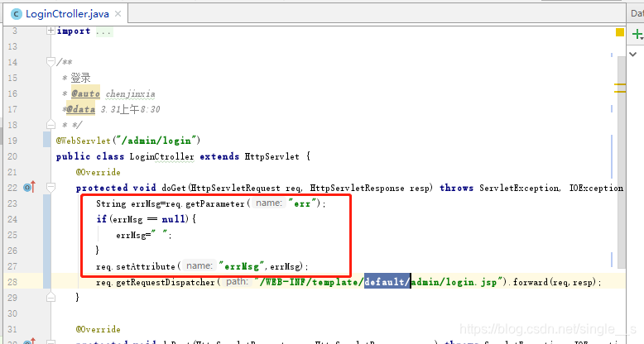Collapse the doGet method at line 22
Image resolution: width=644 pixels, height=344 pixels.
pyautogui.click(x=50, y=188)
